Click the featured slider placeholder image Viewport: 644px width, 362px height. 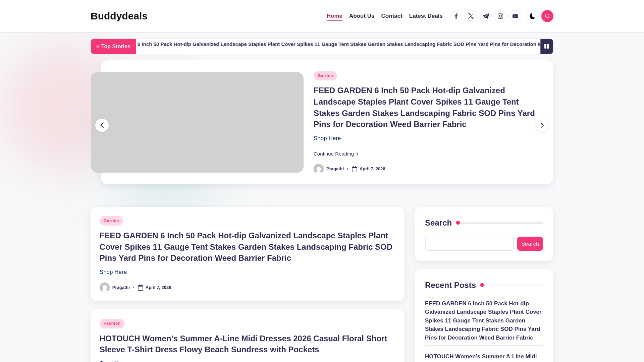[x=197, y=122]
